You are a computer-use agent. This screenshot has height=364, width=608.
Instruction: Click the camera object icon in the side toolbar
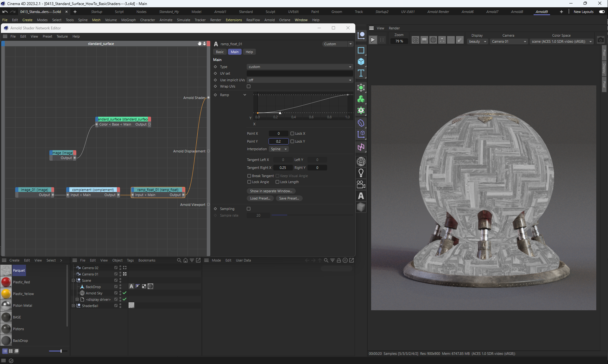click(361, 184)
